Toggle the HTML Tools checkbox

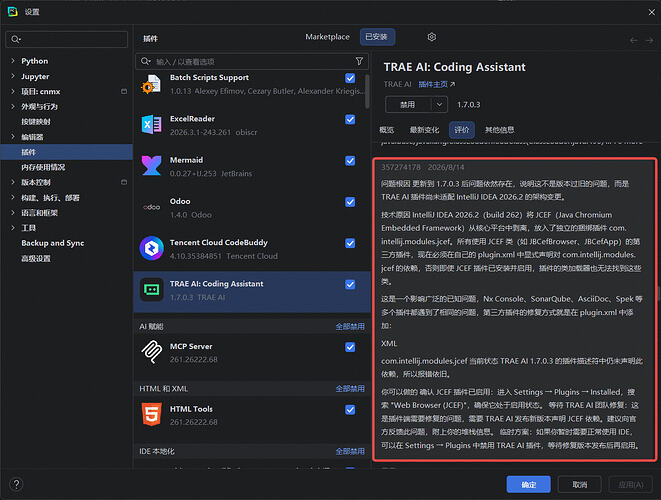coord(350,410)
